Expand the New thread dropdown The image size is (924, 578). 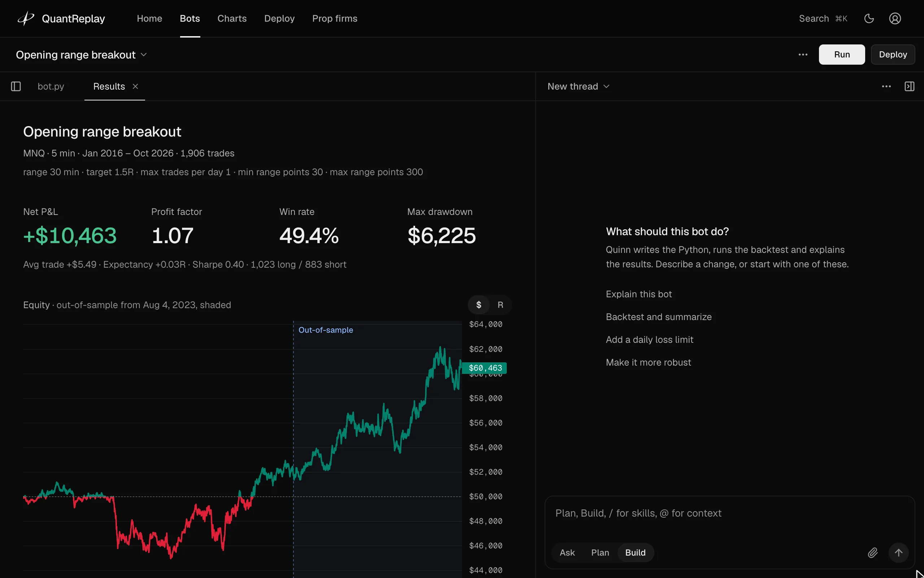(x=578, y=86)
